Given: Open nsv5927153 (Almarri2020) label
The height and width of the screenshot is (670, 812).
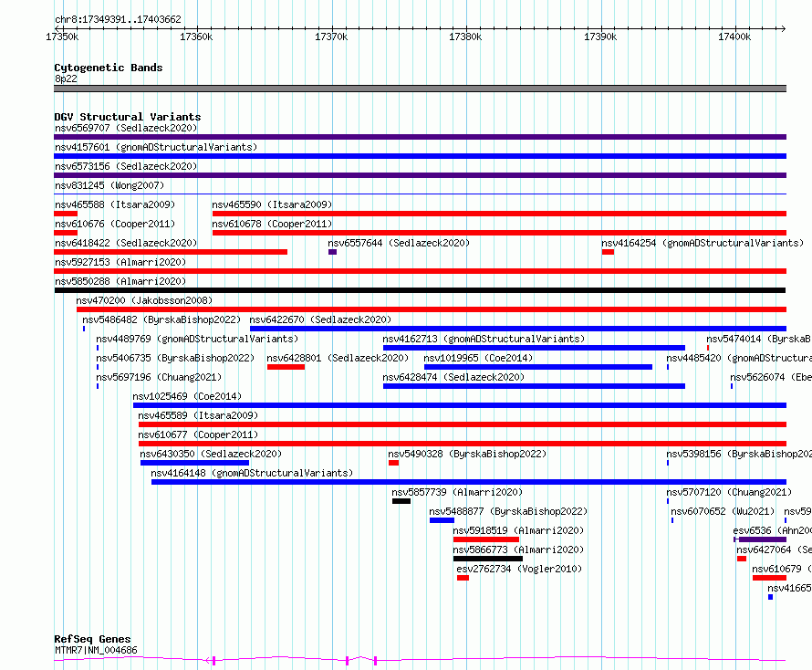Looking at the screenshot, I should (120, 262).
